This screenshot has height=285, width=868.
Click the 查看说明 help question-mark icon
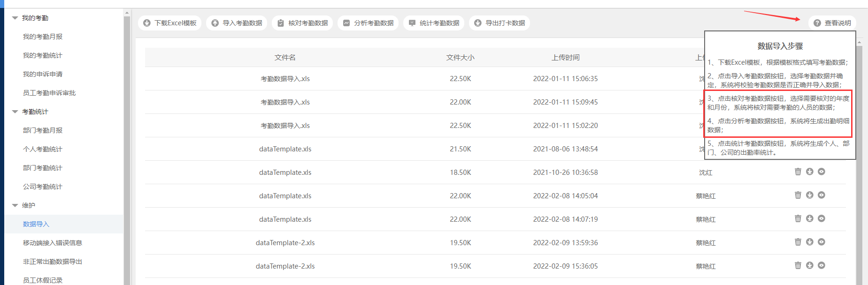tap(817, 23)
